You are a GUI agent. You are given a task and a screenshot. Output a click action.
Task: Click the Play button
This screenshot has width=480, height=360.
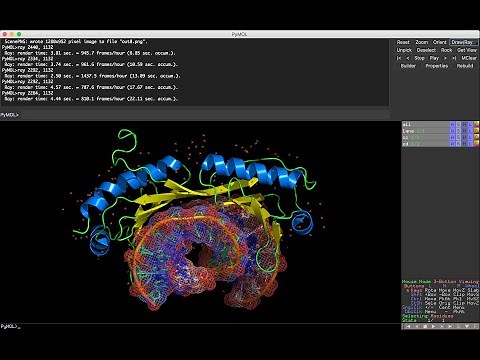(434, 58)
